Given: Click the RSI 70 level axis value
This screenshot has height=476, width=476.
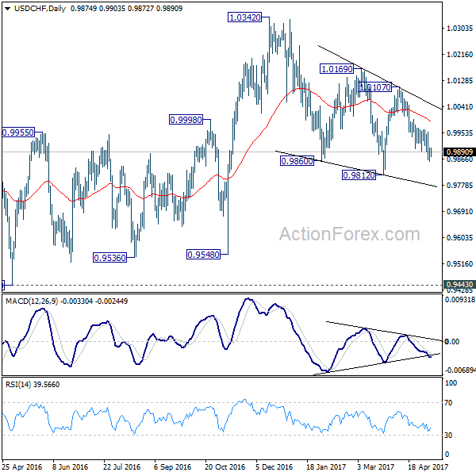Looking at the screenshot, I should click(448, 402).
